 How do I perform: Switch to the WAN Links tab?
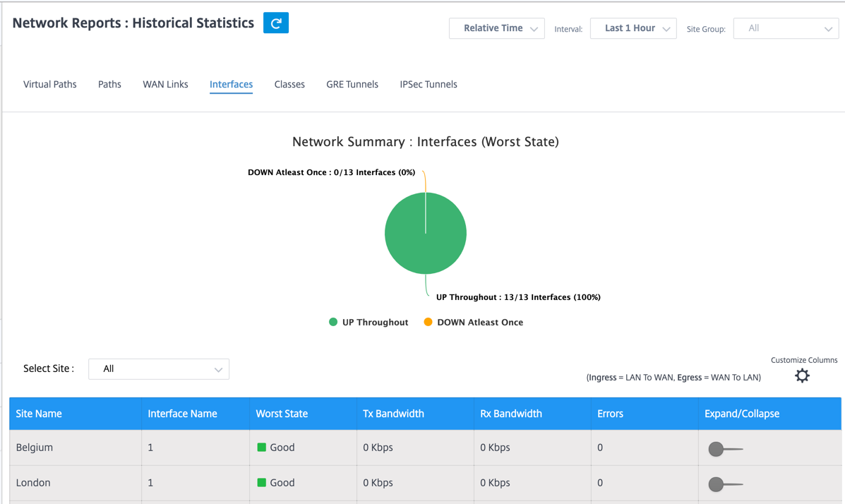[x=165, y=84]
